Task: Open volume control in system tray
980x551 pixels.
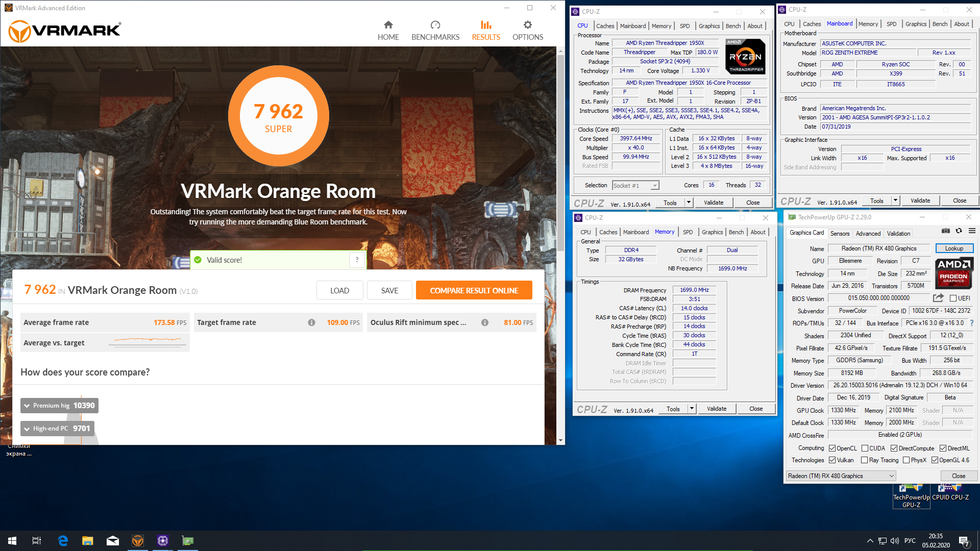Action: tap(895, 541)
